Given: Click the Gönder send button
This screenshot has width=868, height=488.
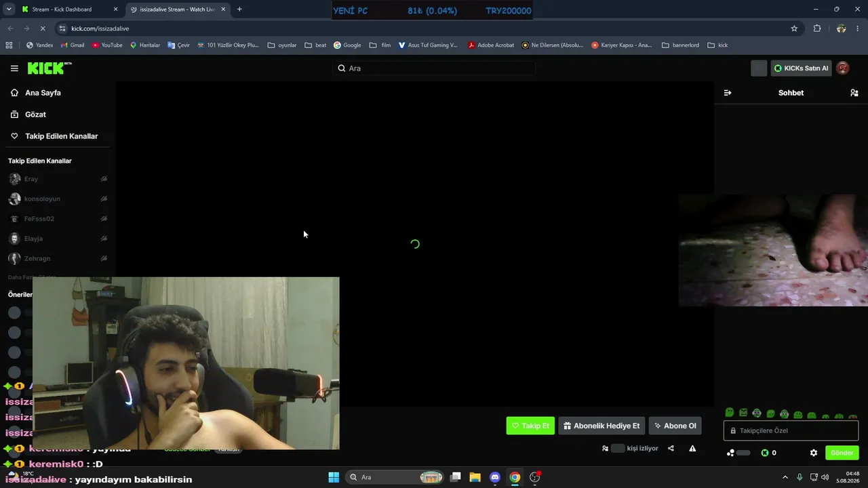Looking at the screenshot, I should 842,453.
